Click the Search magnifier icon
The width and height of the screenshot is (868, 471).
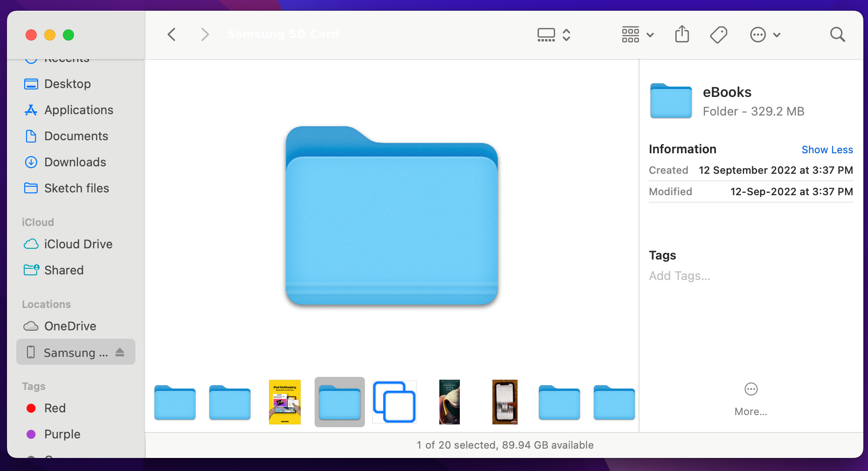tap(837, 34)
